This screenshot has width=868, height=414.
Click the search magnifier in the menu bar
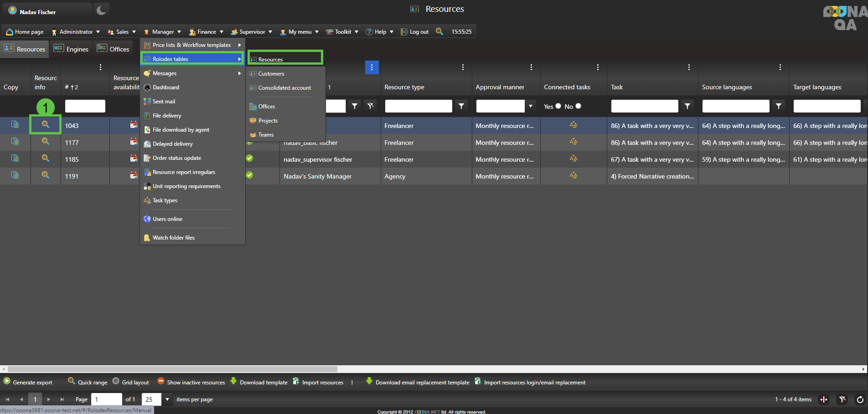[x=439, y=31]
